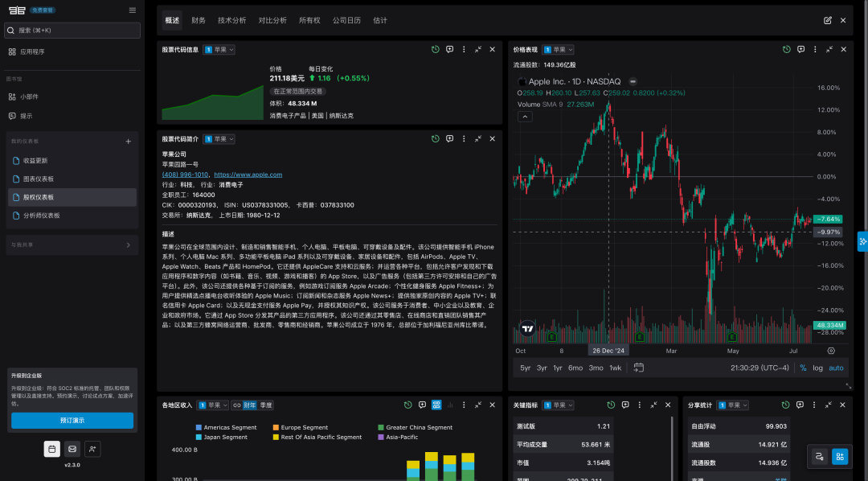Open the 分析师仪表板 dashboard
Screen dimensions: 868x481
(72, 216)
